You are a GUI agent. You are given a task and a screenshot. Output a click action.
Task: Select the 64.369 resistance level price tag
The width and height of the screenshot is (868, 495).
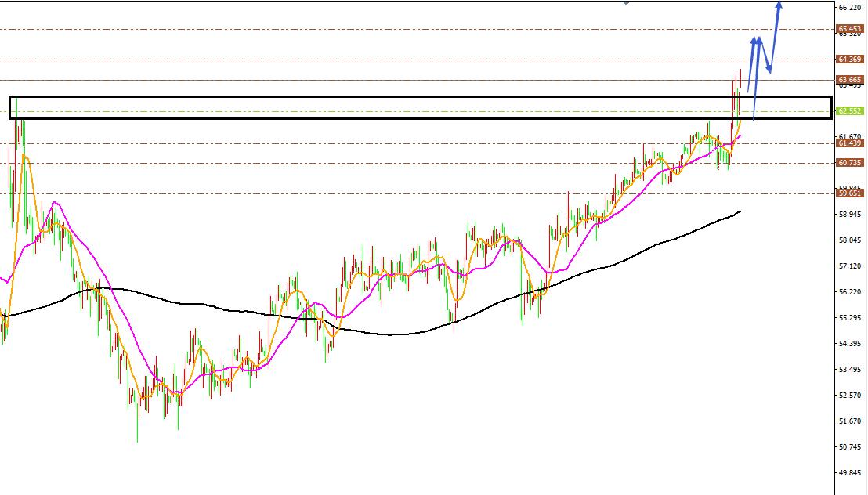[x=849, y=60]
